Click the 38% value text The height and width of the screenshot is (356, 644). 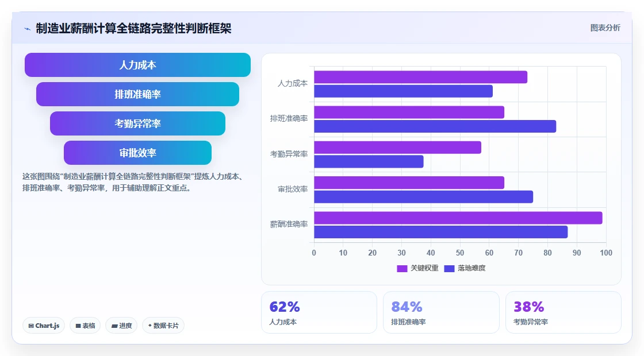[x=528, y=307]
